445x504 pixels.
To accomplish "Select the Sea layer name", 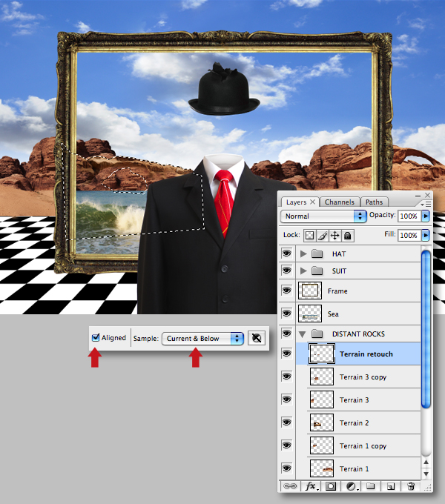I will pos(333,314).
